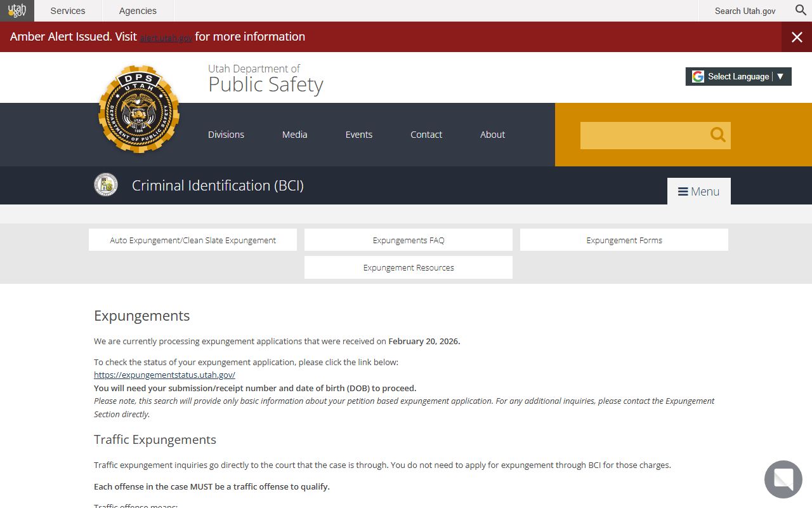
Task: Focus the Search Utah.gov field
Action: point(745,11)
